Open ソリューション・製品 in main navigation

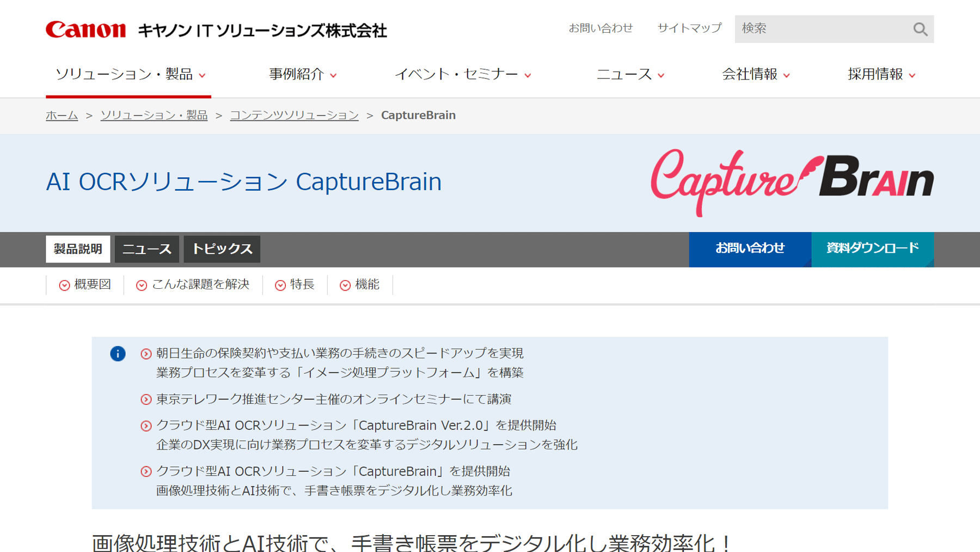(124, 74)
